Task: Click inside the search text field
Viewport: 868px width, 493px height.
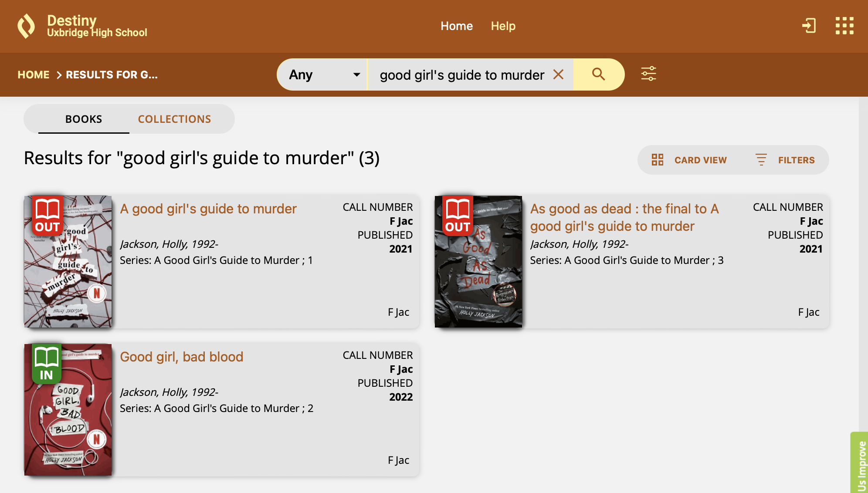Action: pyautogui.click(x=462, y=75)
